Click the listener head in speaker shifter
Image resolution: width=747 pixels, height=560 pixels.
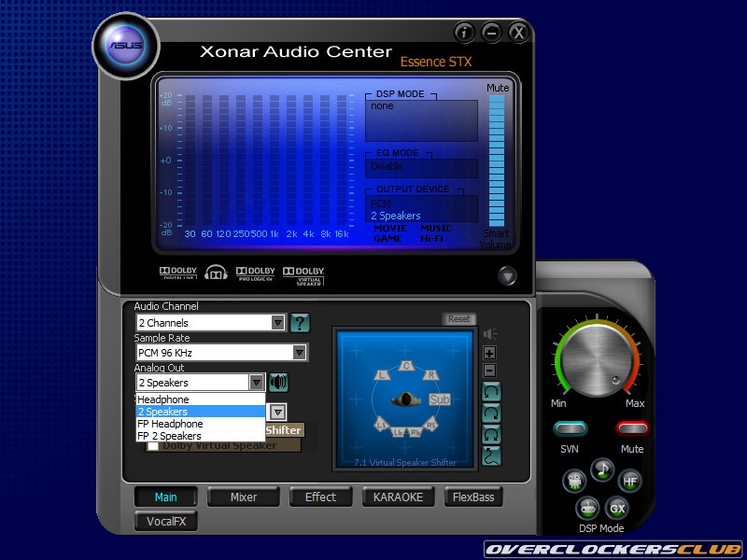(406, 399)
